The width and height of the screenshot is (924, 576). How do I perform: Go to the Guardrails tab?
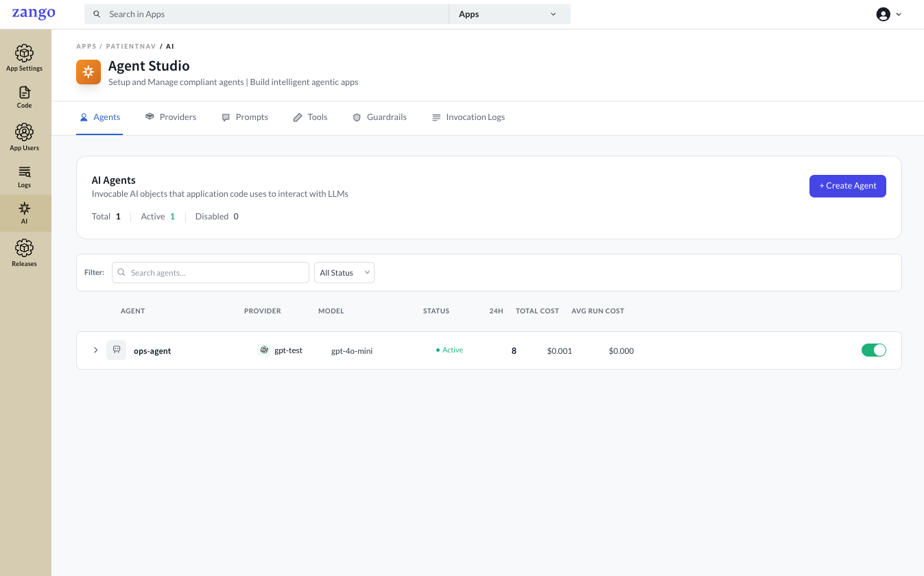coord(380,117)
